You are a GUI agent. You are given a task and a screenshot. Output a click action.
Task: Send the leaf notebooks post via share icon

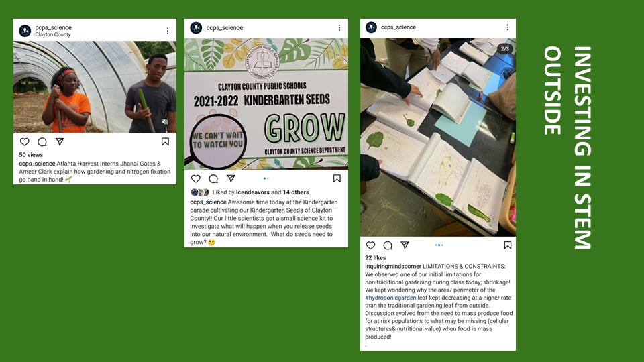(405, 245)
